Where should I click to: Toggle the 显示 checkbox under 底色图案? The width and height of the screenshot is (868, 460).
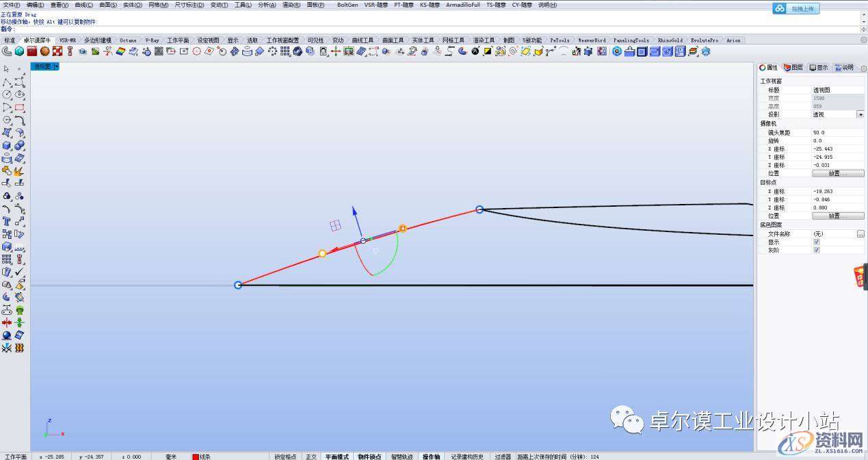tap(816, 242)
